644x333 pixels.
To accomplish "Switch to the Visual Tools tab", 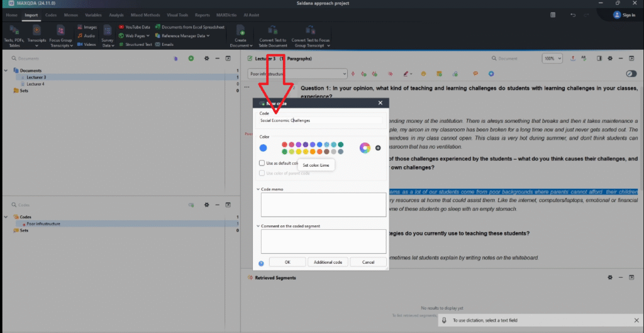I will click(178, 14).
